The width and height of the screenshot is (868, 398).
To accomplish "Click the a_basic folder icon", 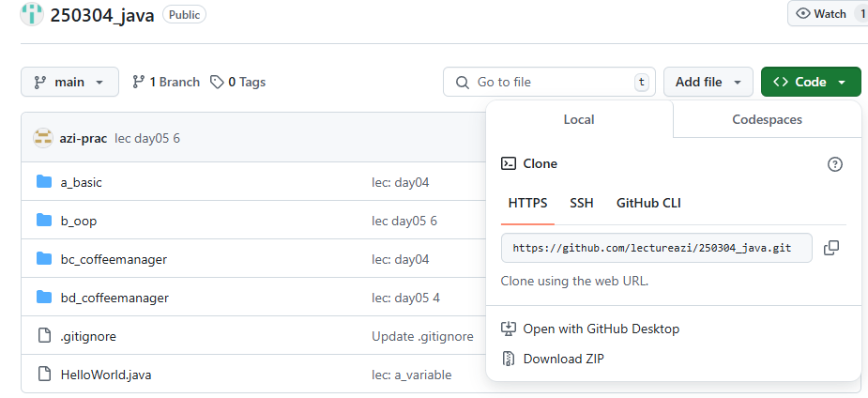I will 44,181.
